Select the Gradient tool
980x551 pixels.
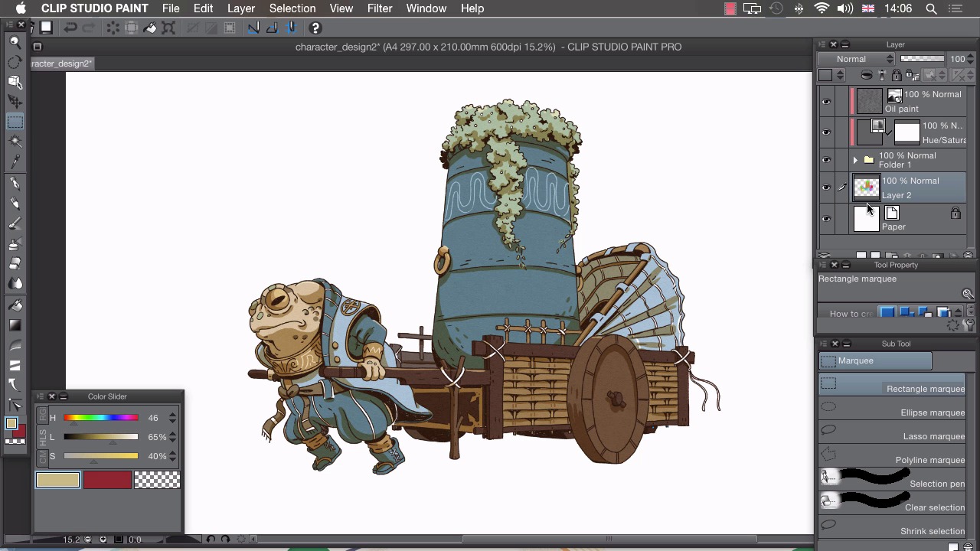coord(15,324)
